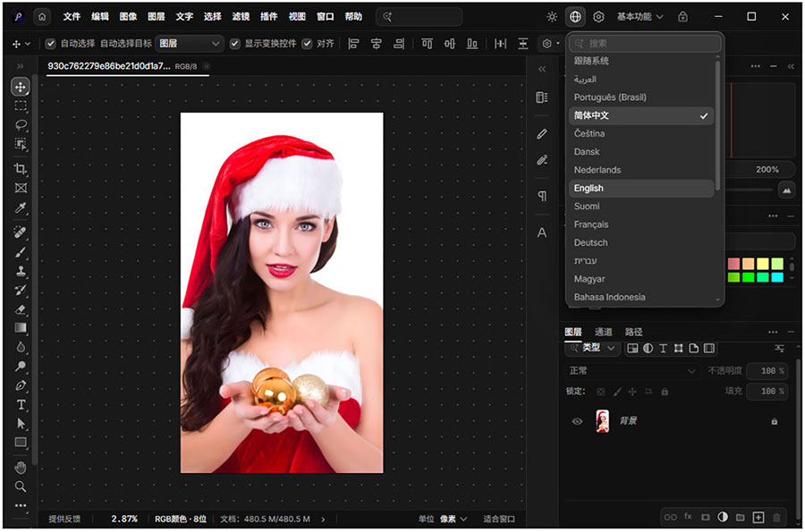Select the Dodge tool
The height and width of the screenshot is (532, 805).
click(21, 367)
